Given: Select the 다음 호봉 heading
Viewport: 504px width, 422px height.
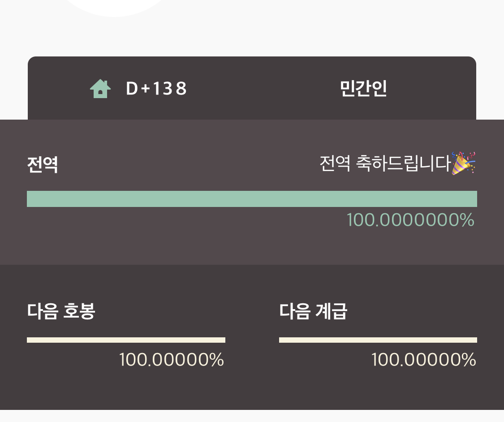Looking at the screenshot, I should click(61, 311).
